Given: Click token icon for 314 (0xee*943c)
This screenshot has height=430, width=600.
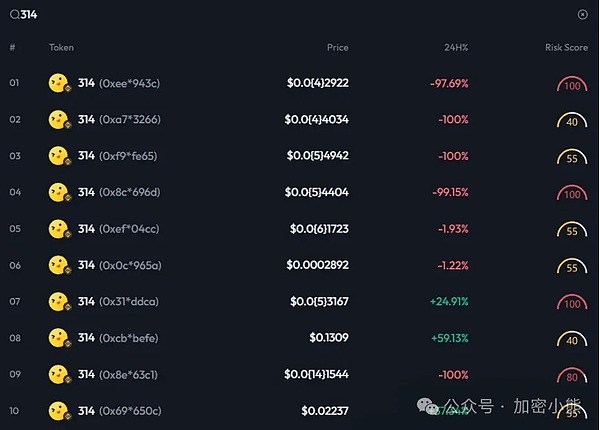Looking at the screenshot, I should [59, 84].
